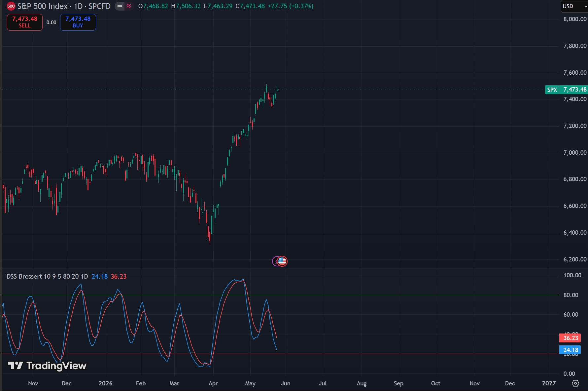Click the Apr label on time axis
Image resolution: width=588 pixels, height=391 pixels.
coord(213,383)
